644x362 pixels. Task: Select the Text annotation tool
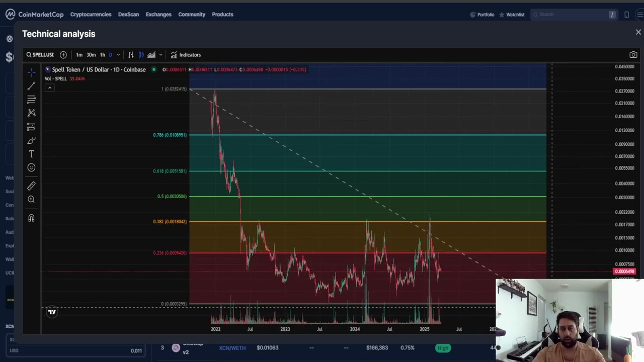[x=31, y=154]
